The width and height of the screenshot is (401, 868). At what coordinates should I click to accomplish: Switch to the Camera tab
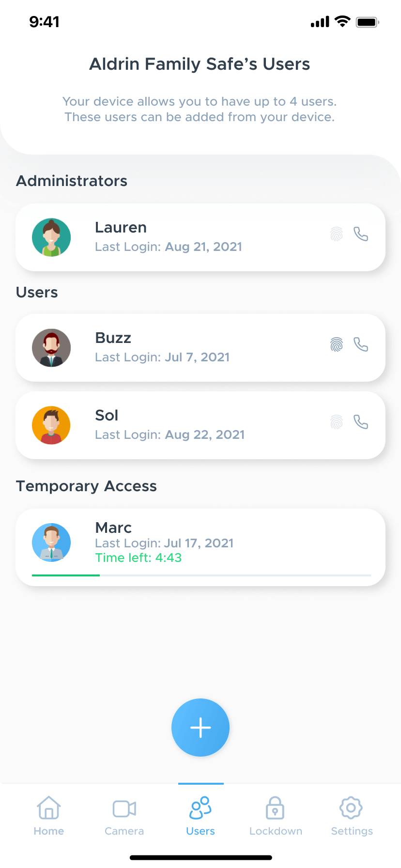124,817
